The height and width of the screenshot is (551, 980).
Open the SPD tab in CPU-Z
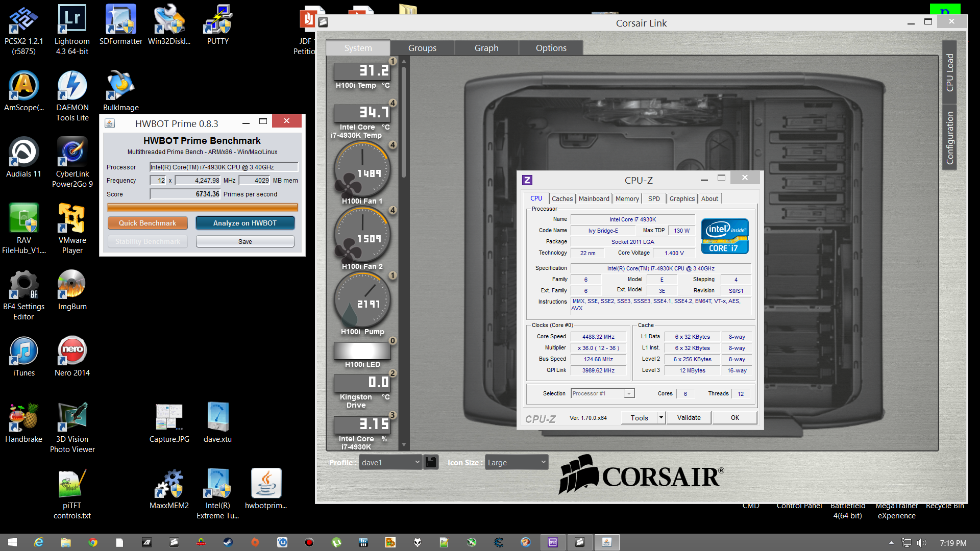(654, 198)
